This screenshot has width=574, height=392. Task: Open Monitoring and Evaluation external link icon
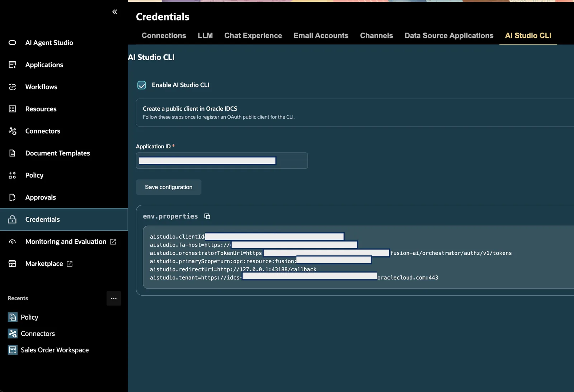click(113, 242)
